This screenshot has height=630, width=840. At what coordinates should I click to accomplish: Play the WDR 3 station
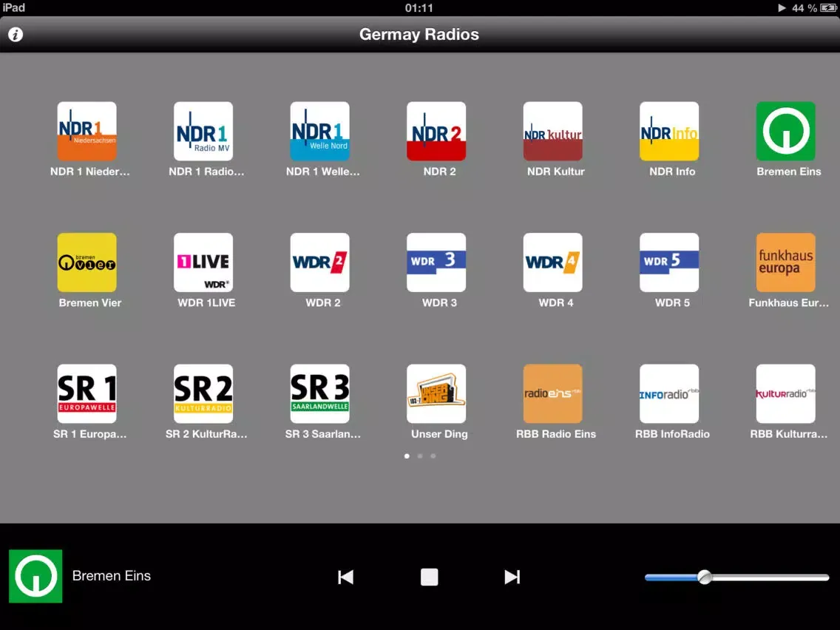click(x=436, y=262)
